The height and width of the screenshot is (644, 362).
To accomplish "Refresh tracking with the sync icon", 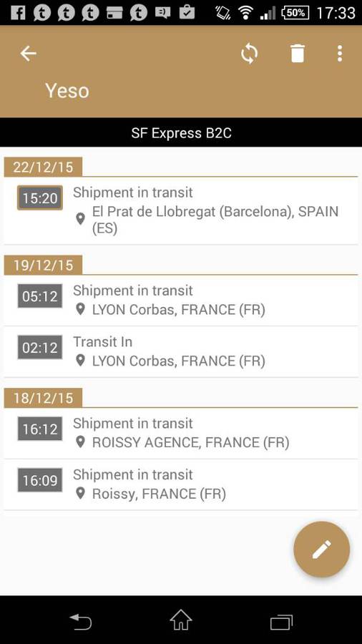I will [x=249, y=54].
